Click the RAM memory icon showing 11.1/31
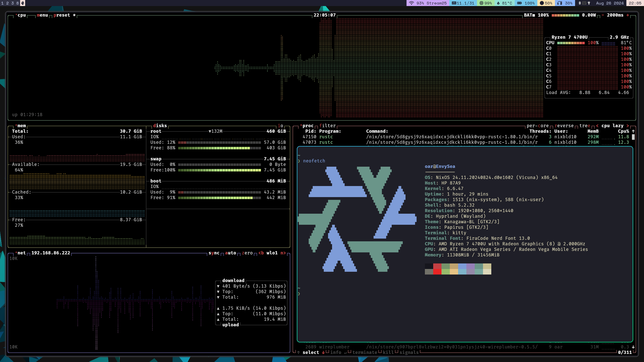Viewport: 644px width, 362px height. pos(454,3)
